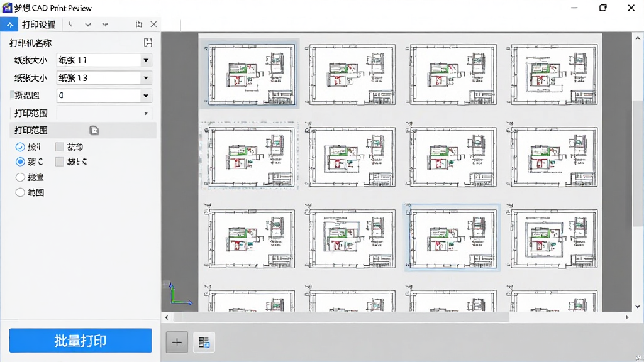This screenshot has height=362, width=644.
Task: Click the right arrow of the horizontal scrollbar
Action: point(627,317)
